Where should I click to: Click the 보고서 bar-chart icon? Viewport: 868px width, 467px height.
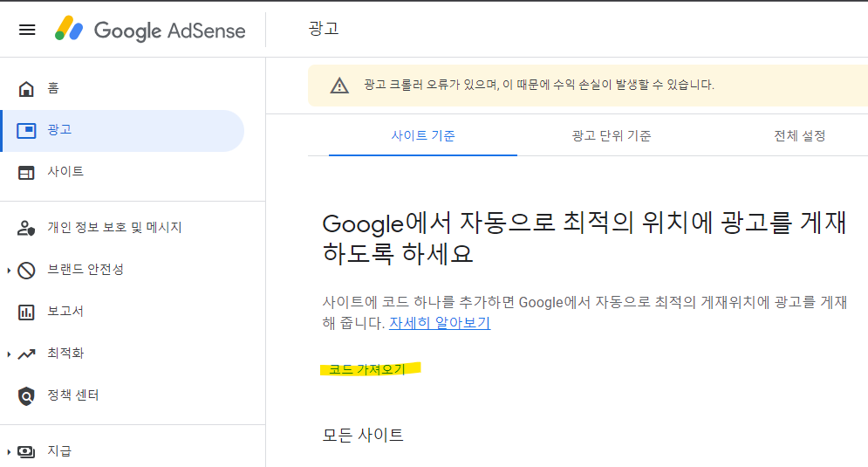click(x=26, y=312)
